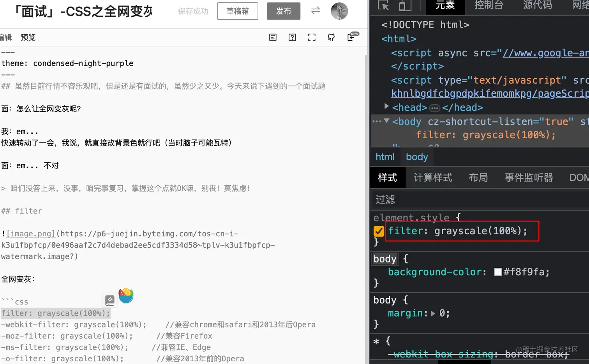
Task: Open the 元素 Elements tab
Action: 445,5
